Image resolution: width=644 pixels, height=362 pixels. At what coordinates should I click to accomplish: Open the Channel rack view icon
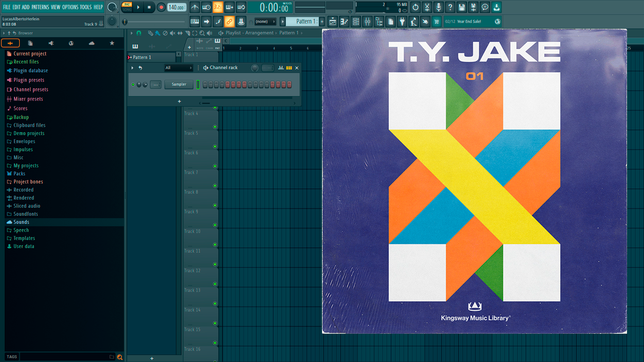[356, 22]
